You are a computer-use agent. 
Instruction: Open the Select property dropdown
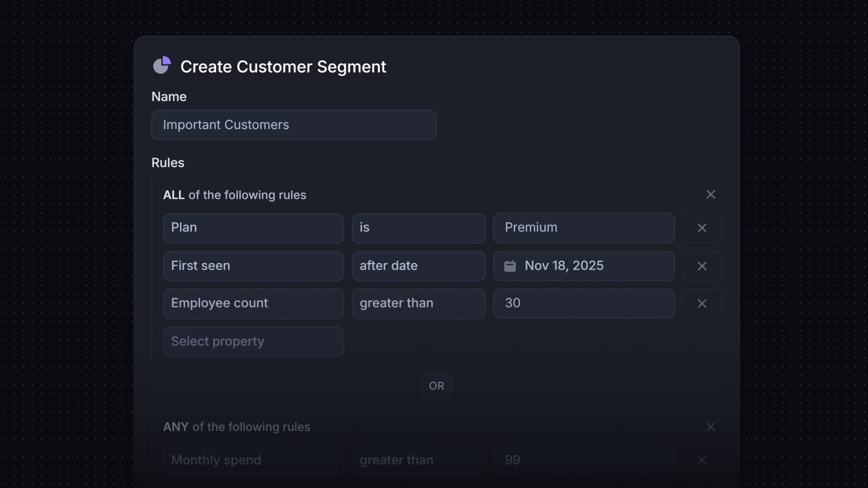tap(253, 341)
